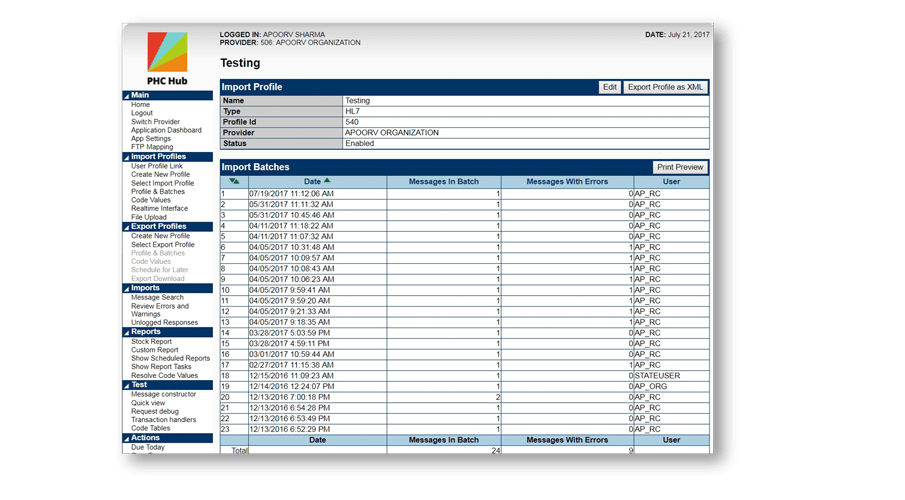Image resolution: width=905 pixels, height=500 pixels.
Task: Click the Profile Id value 540
Action: point(352,122)
